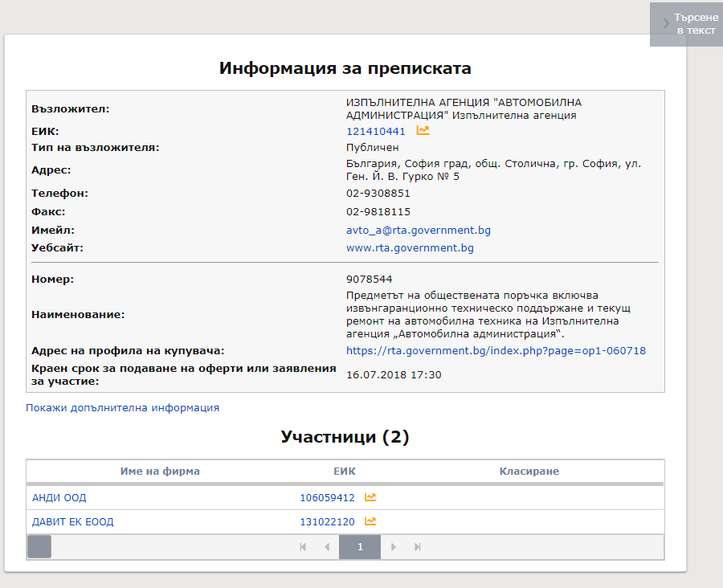723x588 pixels.
Task: Open the ДАВИТ ЕК ЕООД company link
Action: tap(73, 521)
